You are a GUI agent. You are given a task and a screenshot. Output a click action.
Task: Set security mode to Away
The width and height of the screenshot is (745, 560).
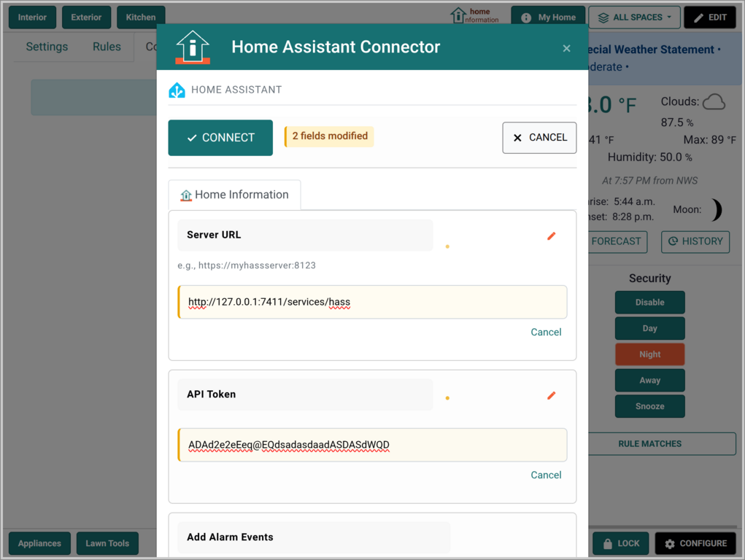point(650,381)
